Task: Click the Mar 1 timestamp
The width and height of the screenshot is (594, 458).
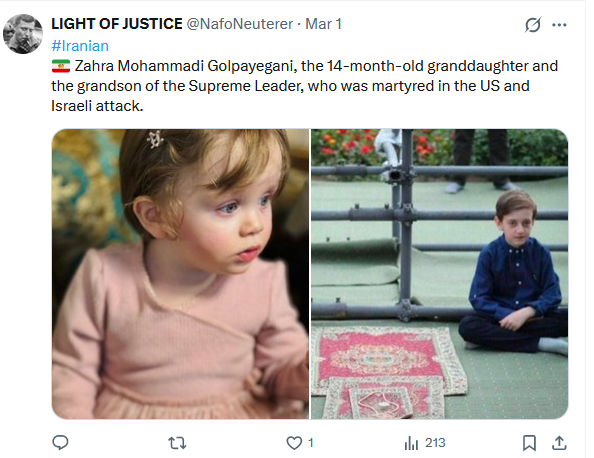Action: (x=323, y=24)
